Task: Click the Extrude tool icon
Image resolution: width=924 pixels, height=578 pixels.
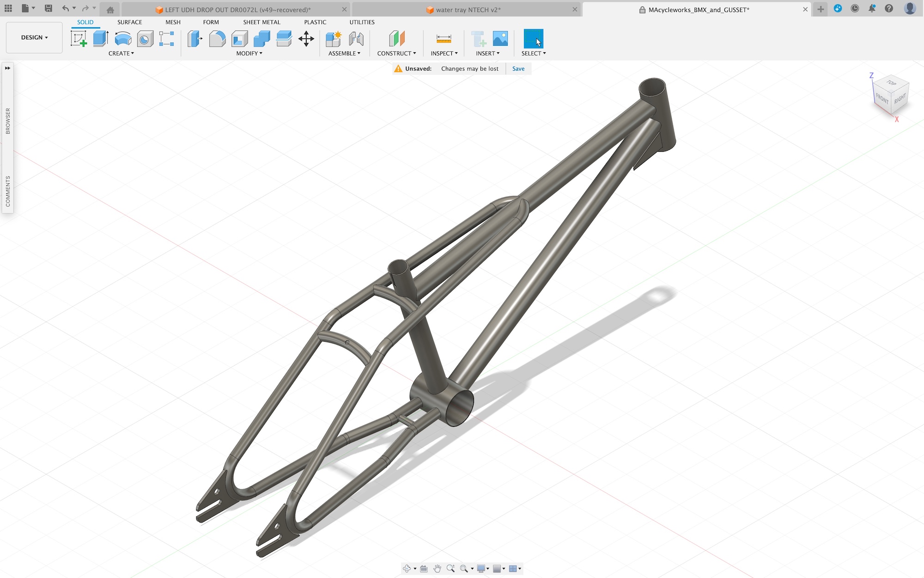Action: [x=100, y=39]
